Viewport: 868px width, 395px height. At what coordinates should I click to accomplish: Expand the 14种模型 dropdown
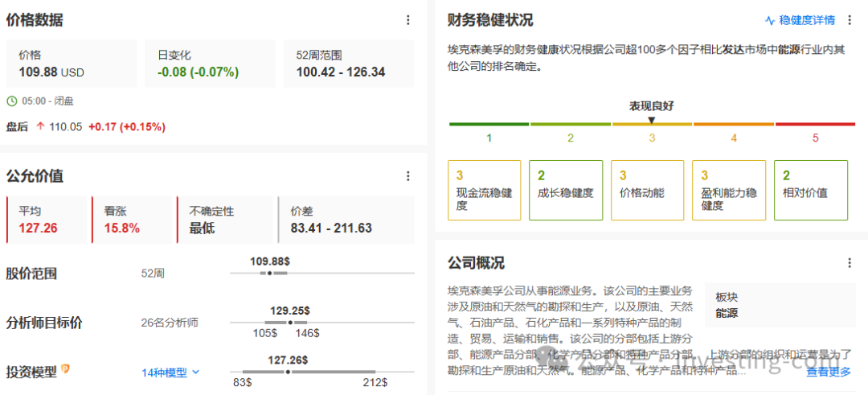(170, 372)
